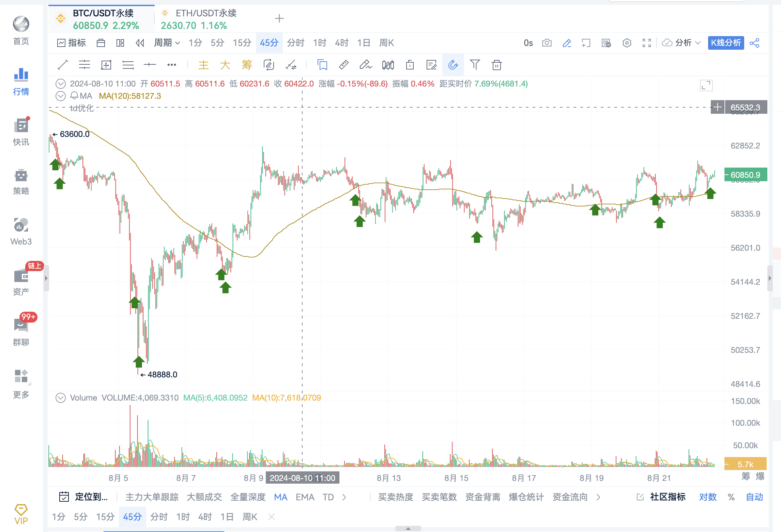Select the brush freehand drawing tool
The image size is (781, 532).
pos(366,65)
